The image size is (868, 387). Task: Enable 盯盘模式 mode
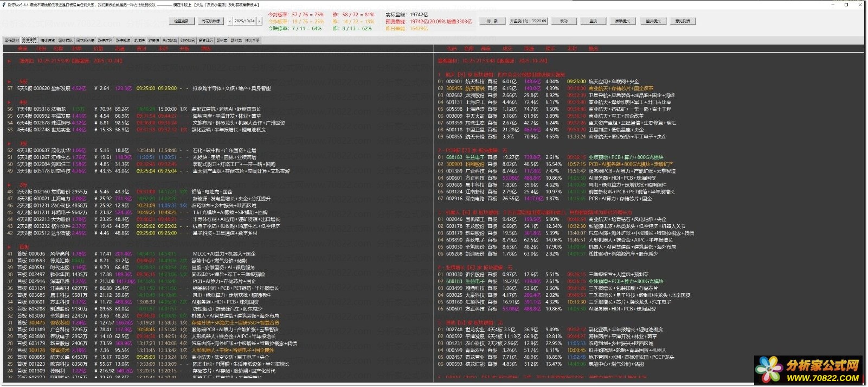pos(653,21)
